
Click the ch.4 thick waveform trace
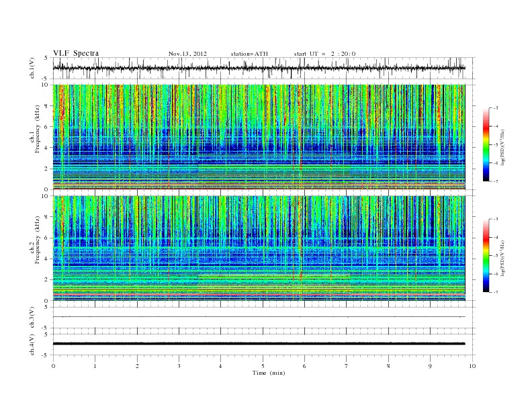[x=259, y=344]
